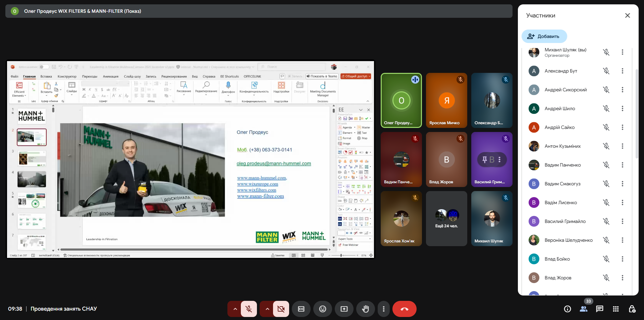
Task: Open options menu for Василий Гримайло
Action: tap(623, 221)
